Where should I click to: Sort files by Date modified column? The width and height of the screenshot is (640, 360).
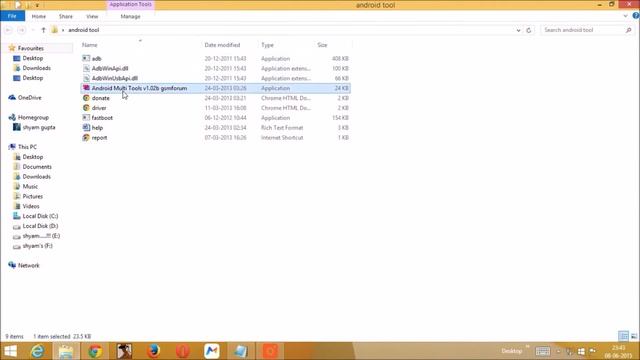tap(222, 45)
